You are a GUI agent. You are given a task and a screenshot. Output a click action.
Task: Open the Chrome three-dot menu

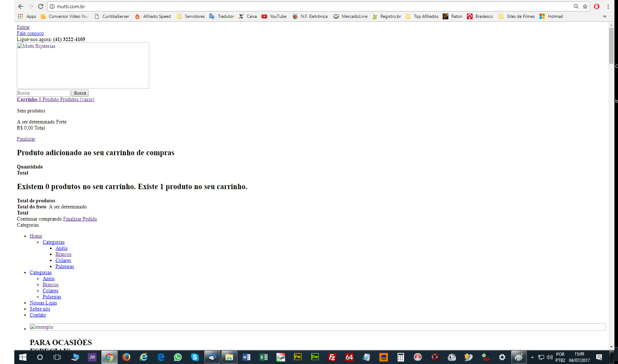608,6
